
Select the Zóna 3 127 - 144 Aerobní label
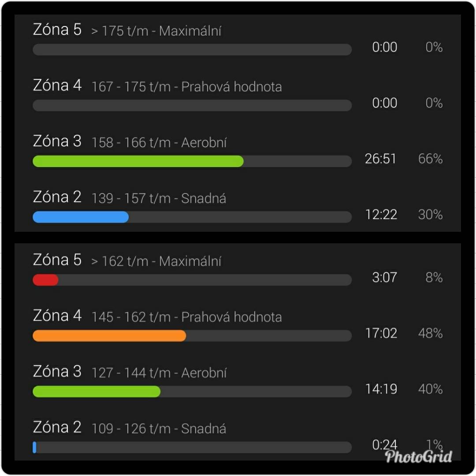coord(130,372)
